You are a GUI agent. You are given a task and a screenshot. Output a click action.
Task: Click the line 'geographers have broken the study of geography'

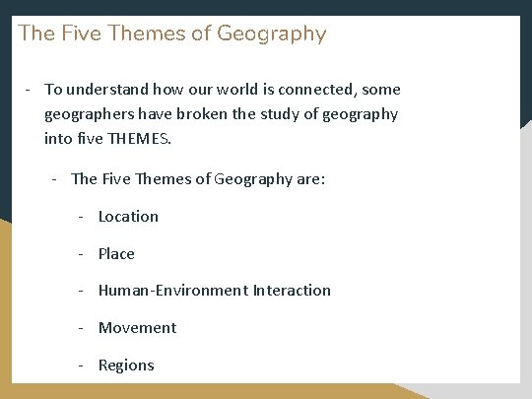tap(222, 114)
